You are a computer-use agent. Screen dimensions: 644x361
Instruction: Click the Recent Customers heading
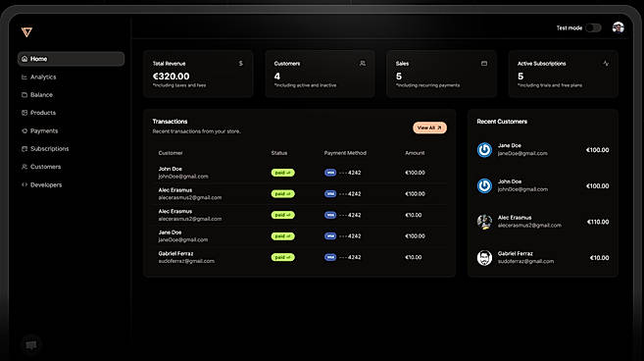tap(502, 122)
